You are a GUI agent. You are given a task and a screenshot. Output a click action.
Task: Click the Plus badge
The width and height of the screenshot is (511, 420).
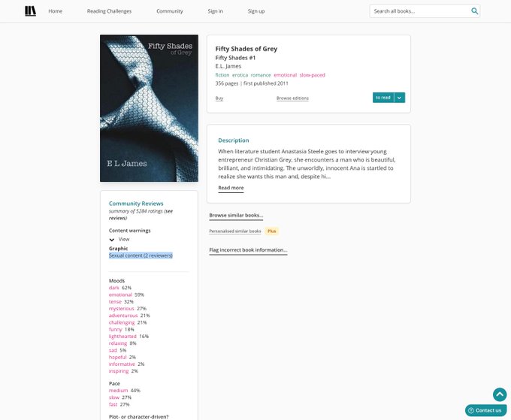pyautogui.click(x=272, y=231)
